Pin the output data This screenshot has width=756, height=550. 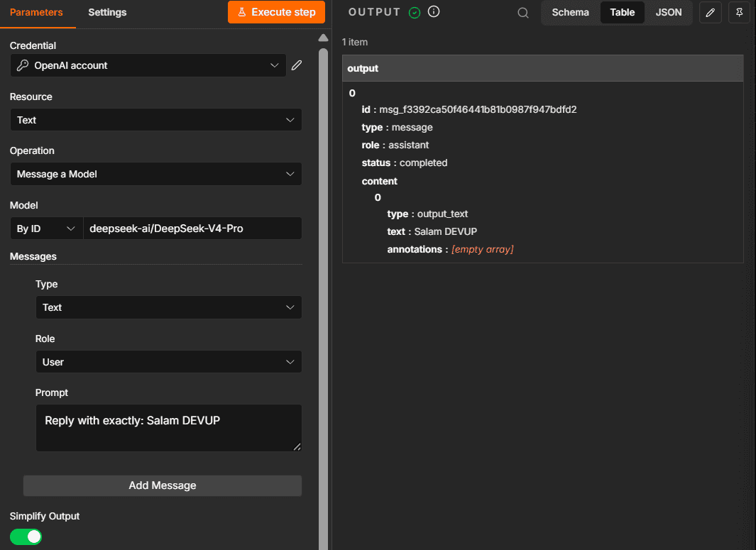click(739, 13)
